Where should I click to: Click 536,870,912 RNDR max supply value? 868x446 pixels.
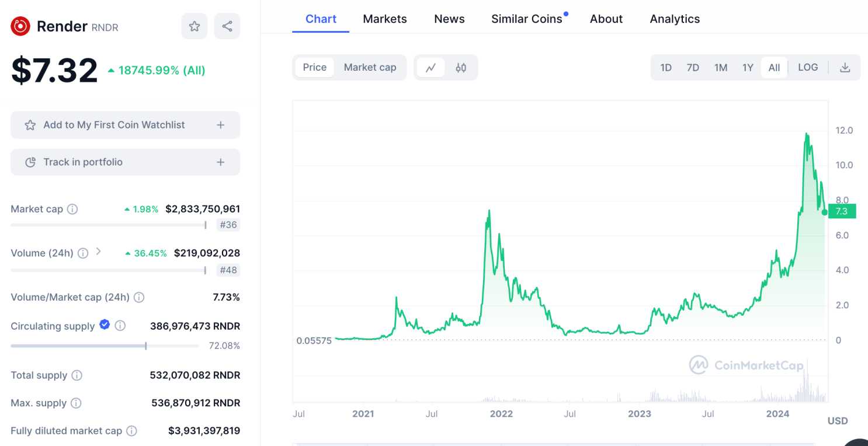196,403
